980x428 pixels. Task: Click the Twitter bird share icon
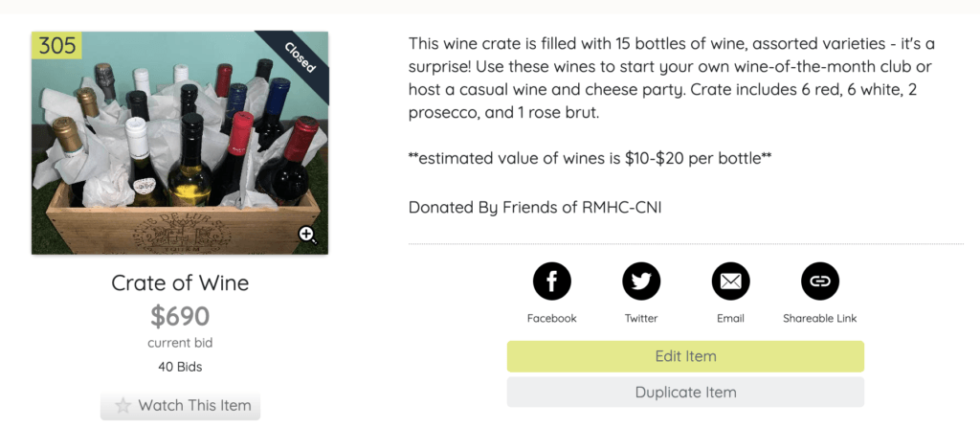tap(641, 281)
